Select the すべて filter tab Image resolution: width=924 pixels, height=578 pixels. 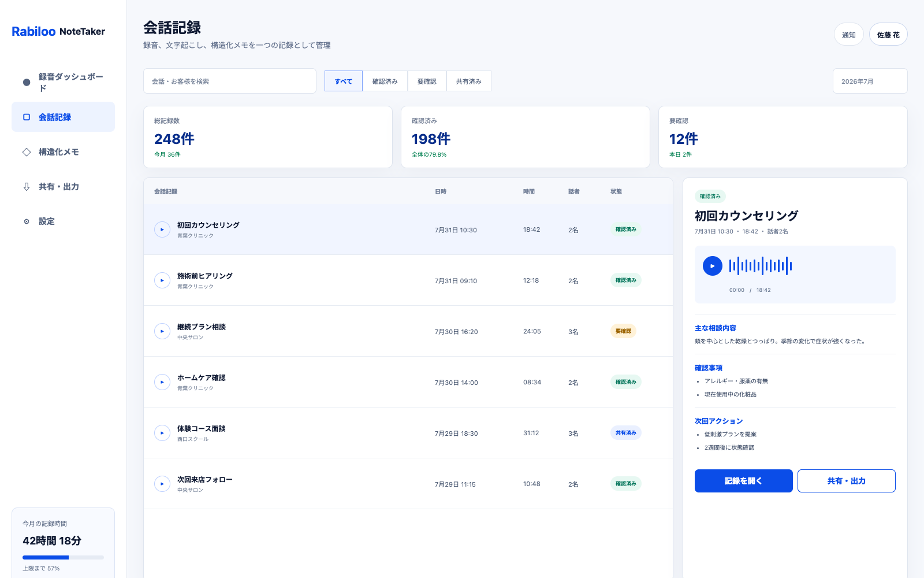click(344, 81)
